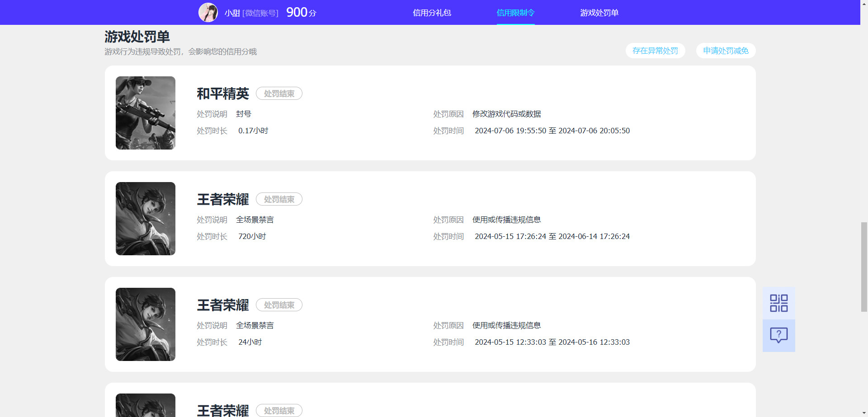
Task: Select penalty duration 720小时
Action: pos(252,236)
